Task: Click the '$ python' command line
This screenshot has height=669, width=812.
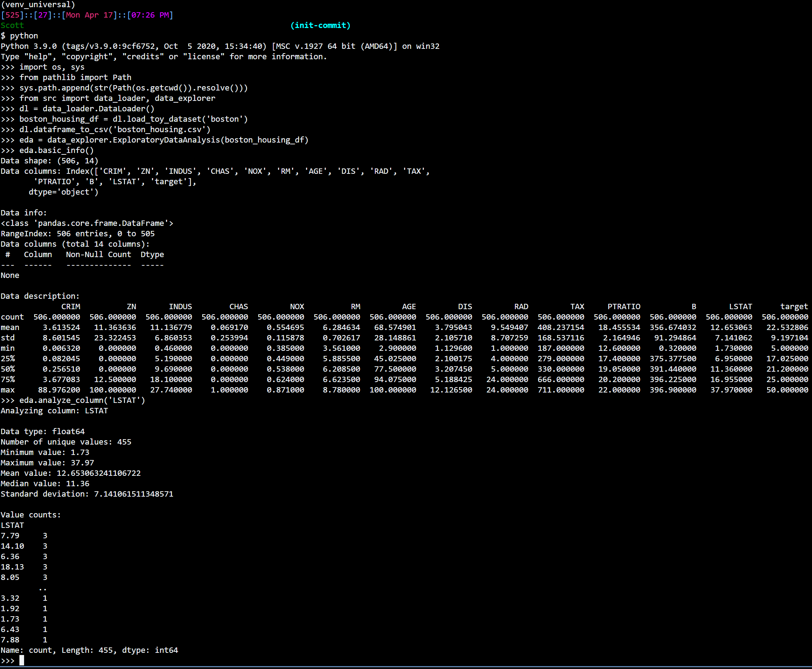Action: point(19,36)
